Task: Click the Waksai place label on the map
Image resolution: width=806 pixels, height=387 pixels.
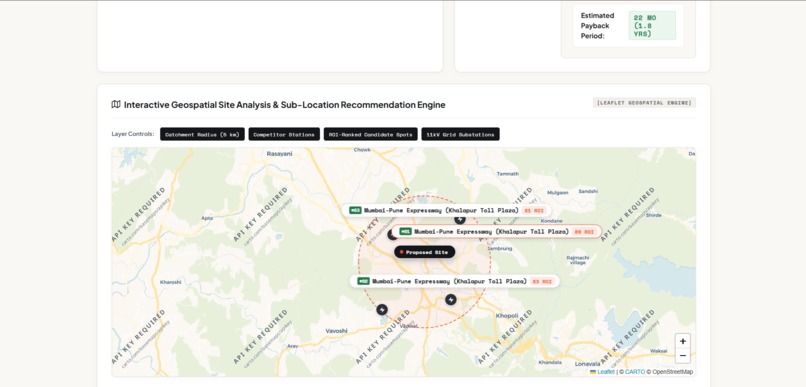Action: (658, 351)
